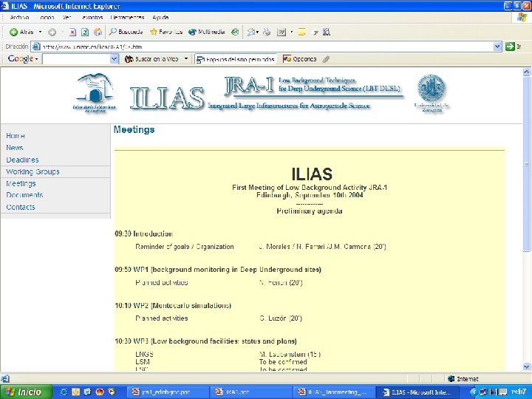Viewport: 532px width, 399px height.
Task: Open the Buscar en la Web dropdown arrow
Action: [186, 59]
